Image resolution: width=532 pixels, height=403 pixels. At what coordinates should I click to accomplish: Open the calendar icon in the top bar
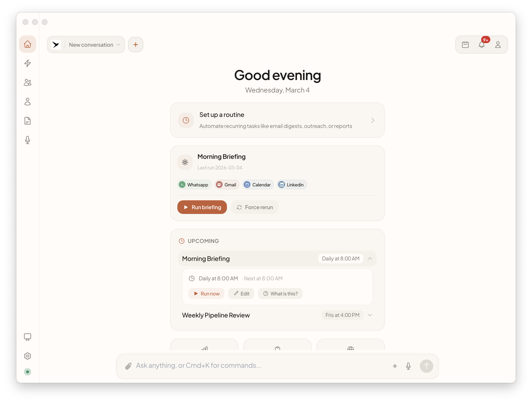point(465,44)
